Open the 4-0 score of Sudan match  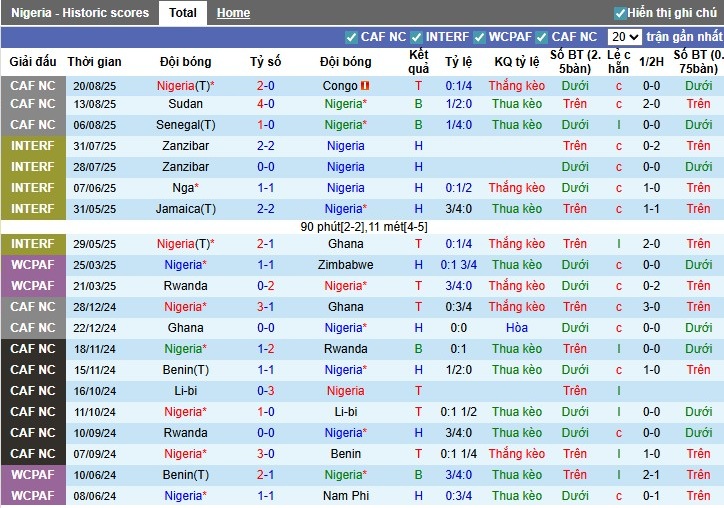(265, 104)
